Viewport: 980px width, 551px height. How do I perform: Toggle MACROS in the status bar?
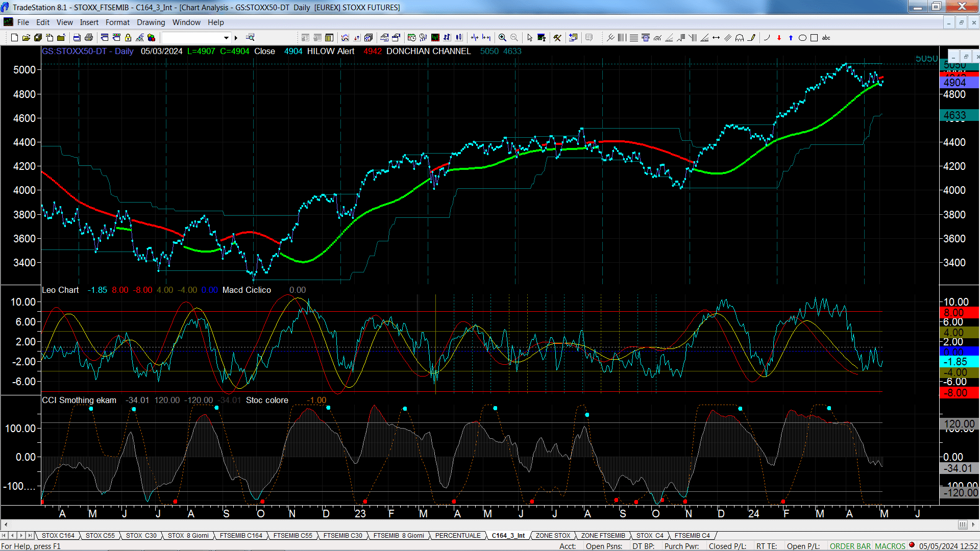[890, 546]
